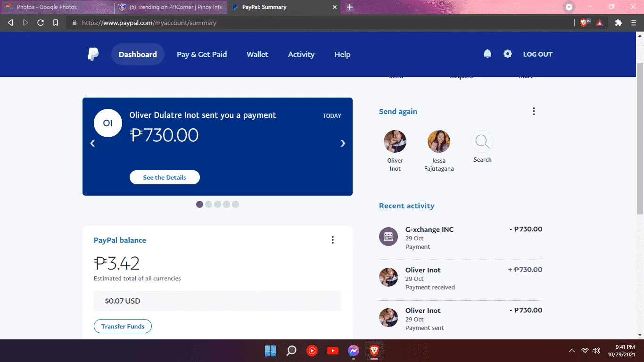
Task: Select Oliver Inot in Send again
Action: (395, 151)
